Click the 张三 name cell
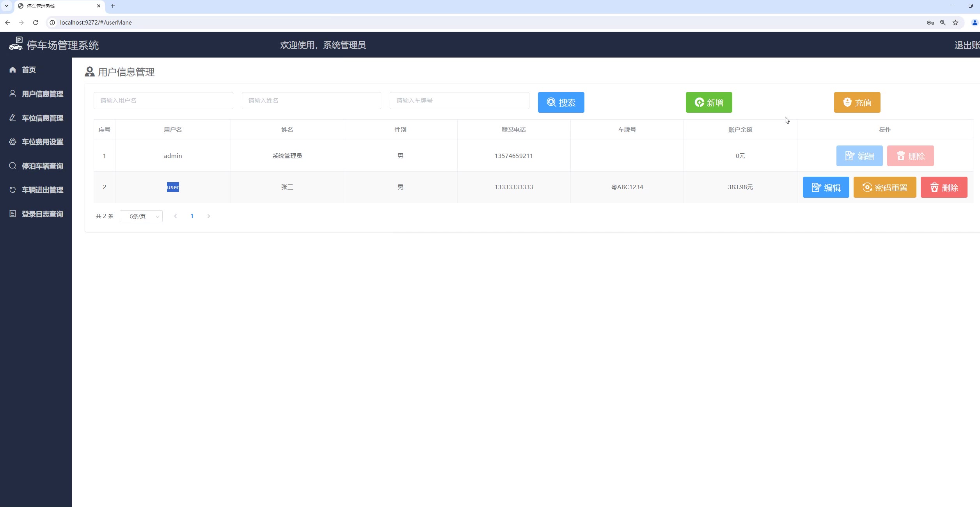 (x=287, y=187)
